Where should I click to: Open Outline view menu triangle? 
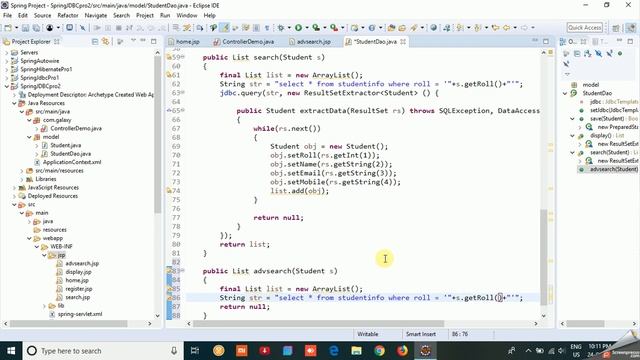tap(567, 74)
